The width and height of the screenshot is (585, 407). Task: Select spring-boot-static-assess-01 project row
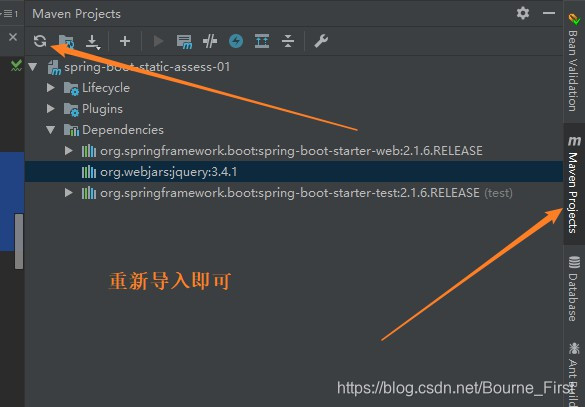click(x=294, y=67)
